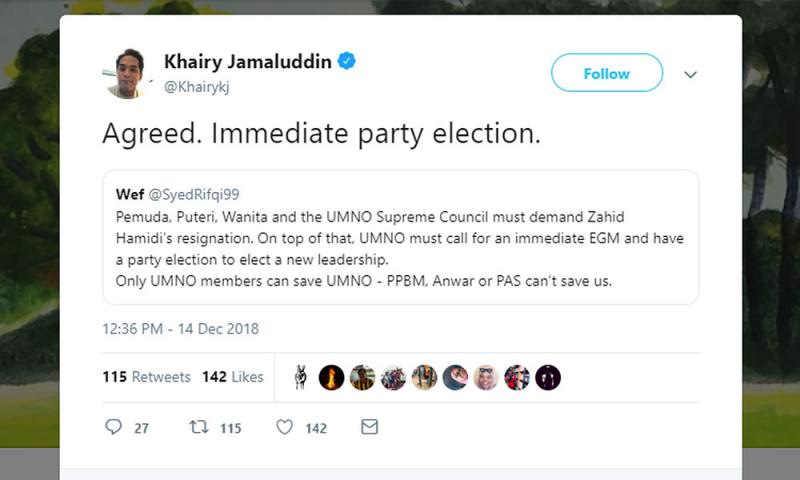Retweet using the retweet arrows icon
The height and width of the screenshot is (480, 800).
(199, 427)
